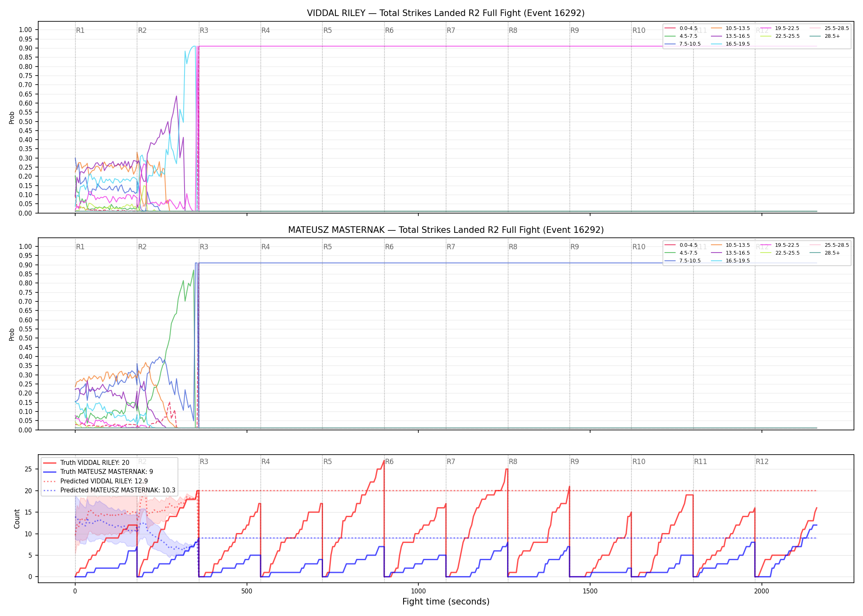
Task: Click the 2000 tick label on x-axis
Action: [761, 591]
